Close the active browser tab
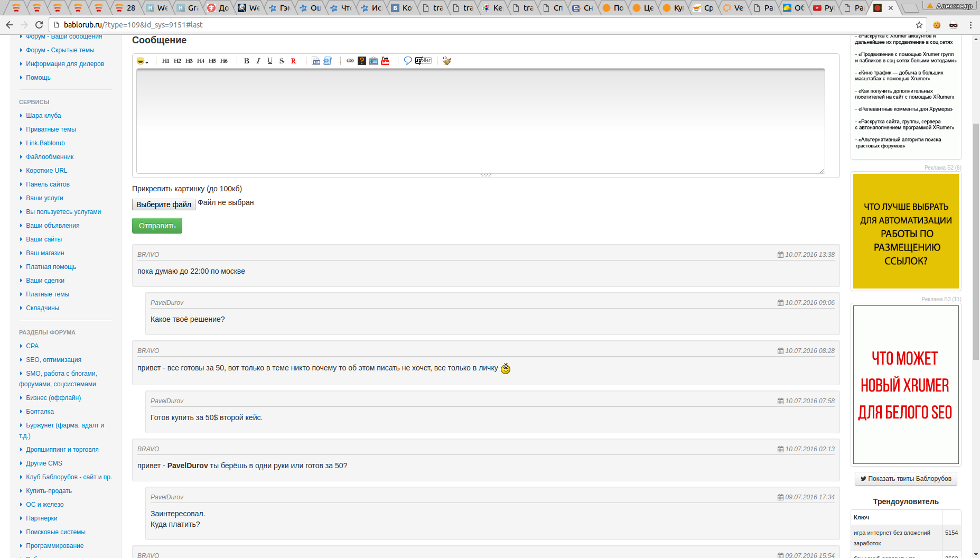980x558 pixels. click(891, 8)
